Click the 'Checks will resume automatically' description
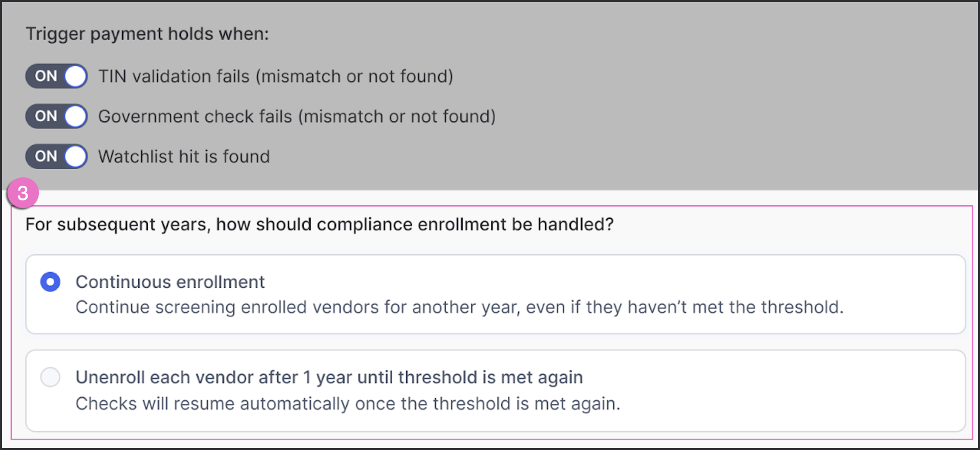This screenshot has width=980, height=450. [x=348, y=403]
